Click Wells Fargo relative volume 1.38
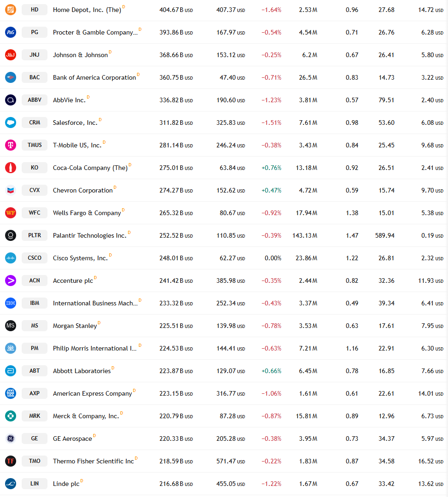This screenshot has height=497, width=448. coord(352,213)
